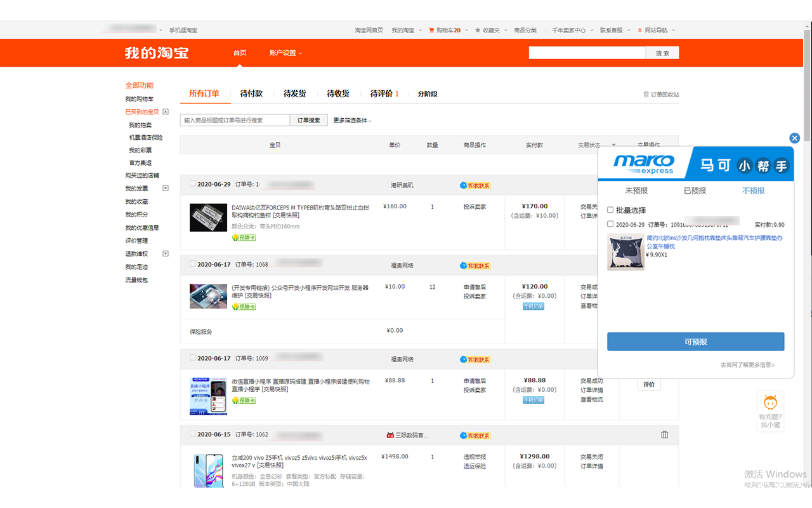Open 交易状态 column filter dropdown

pos(613,145)
